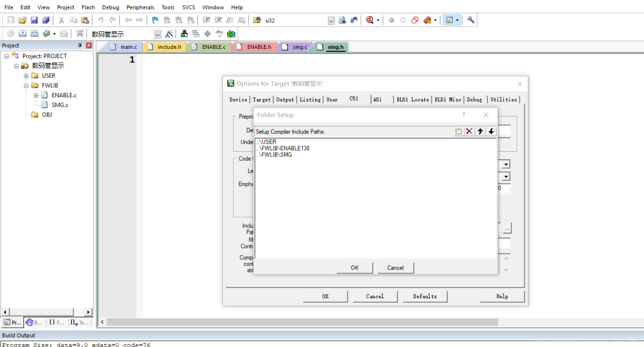The image size is (644, 347).
Task: Click the Build target icon
Action: [x=23, y=34]
